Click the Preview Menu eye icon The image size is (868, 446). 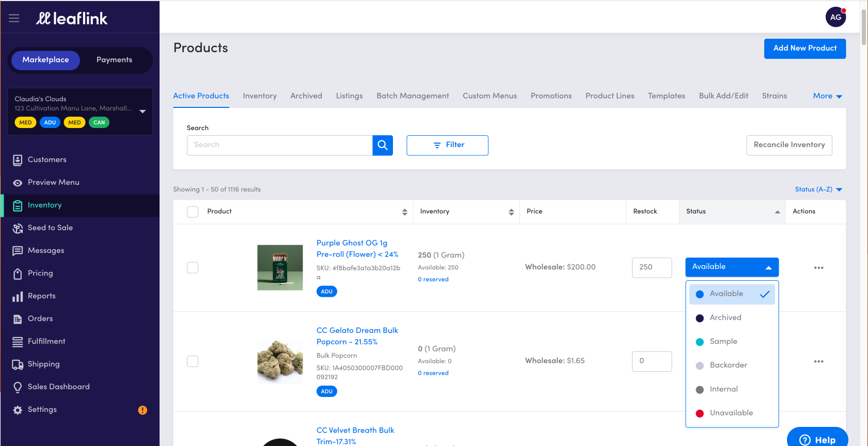point(18,183)
